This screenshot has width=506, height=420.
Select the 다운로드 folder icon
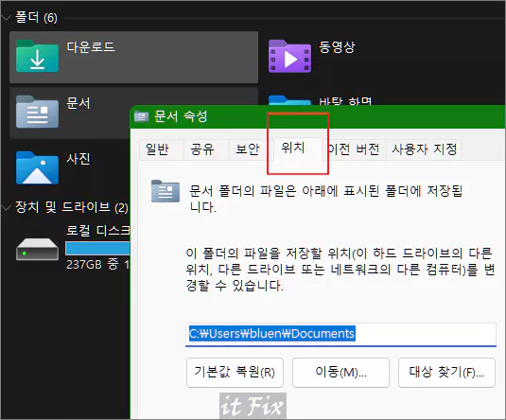(37, 56)
